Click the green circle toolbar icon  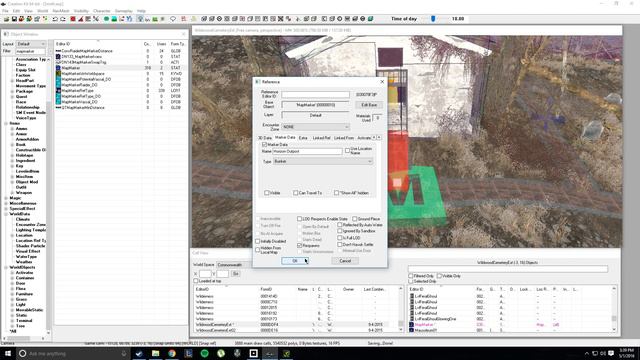click(107, 19)
